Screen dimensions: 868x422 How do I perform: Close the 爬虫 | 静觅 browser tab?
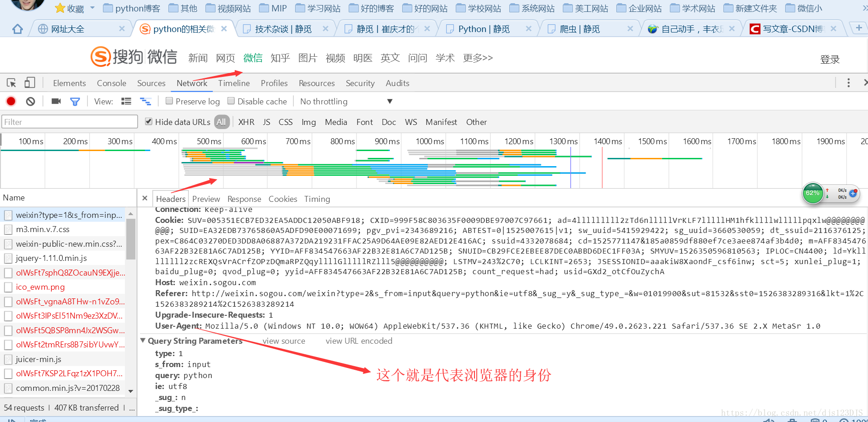630,29
